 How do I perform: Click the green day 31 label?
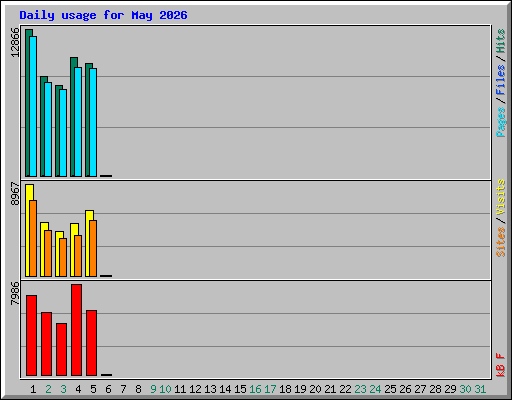click(480, 389)
